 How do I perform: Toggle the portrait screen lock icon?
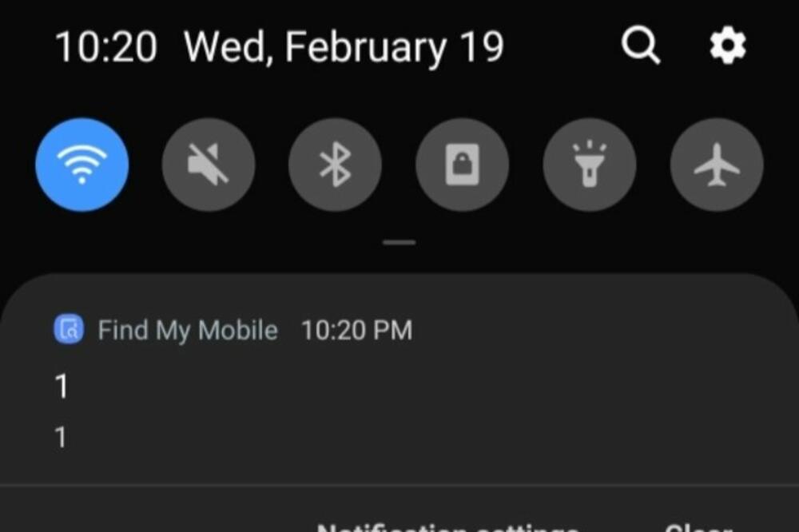point(462,164)
